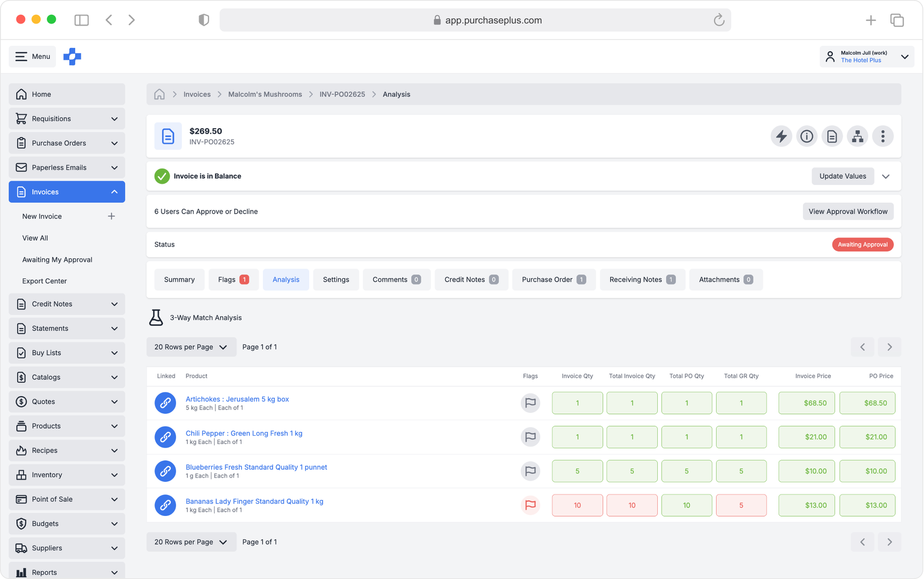
Task: Click the document icon in invoice header actions
Action: point(832,137)
